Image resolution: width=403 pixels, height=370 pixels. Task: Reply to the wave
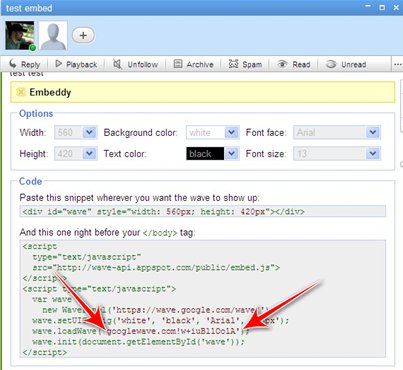tap(24, 64)
